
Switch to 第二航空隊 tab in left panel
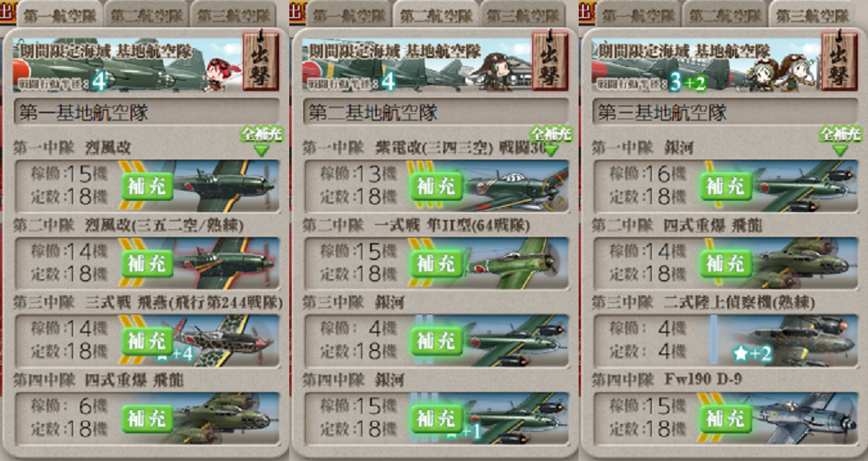pos(147,15)
